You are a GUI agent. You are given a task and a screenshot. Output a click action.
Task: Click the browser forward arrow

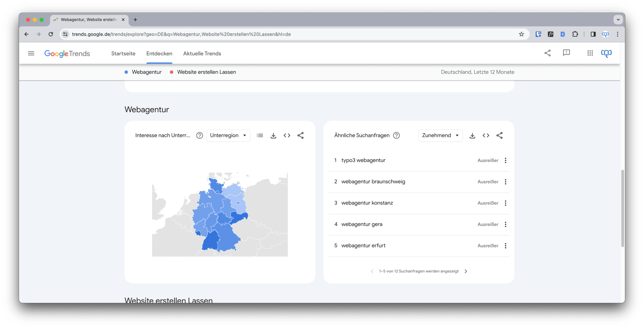click(x=38, y=34)
